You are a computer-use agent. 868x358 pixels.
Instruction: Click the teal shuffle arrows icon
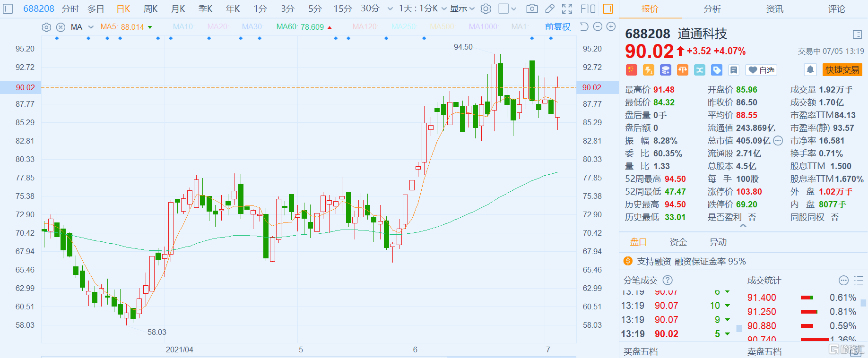click(x=700, y=70)
